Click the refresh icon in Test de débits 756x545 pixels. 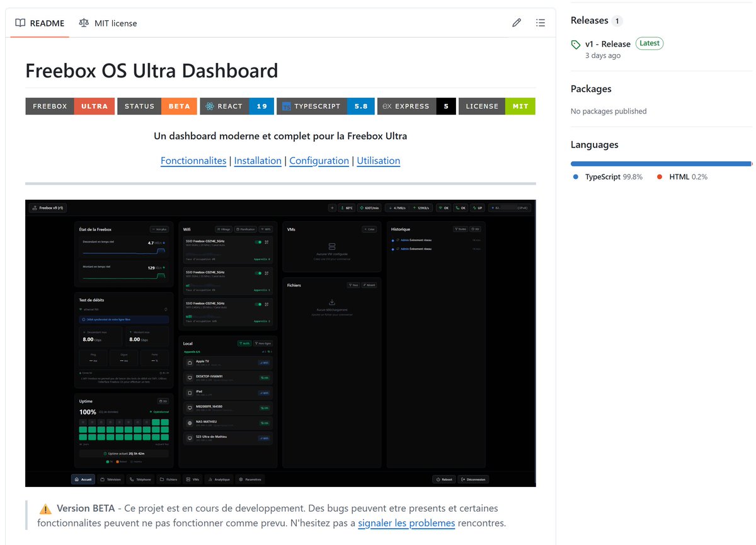[166, 309]
